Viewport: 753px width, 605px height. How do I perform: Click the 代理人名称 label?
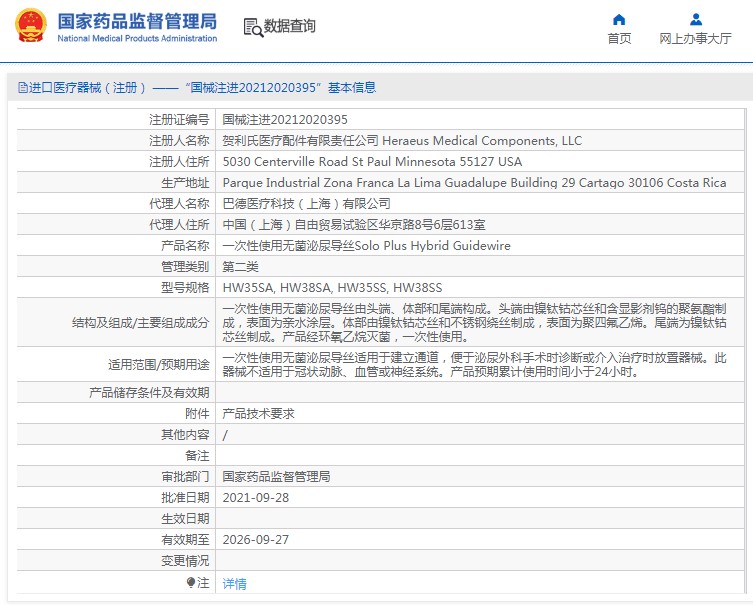tap(179, 204)
